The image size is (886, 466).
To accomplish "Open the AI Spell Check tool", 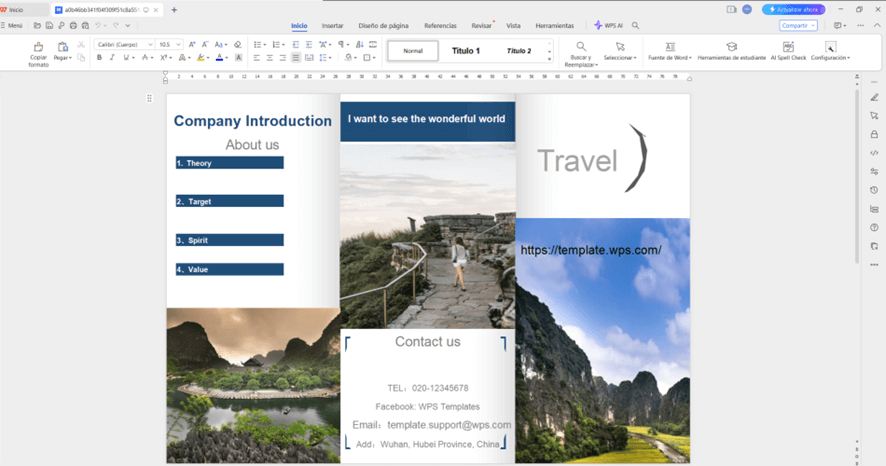I will tap(788, 47).
